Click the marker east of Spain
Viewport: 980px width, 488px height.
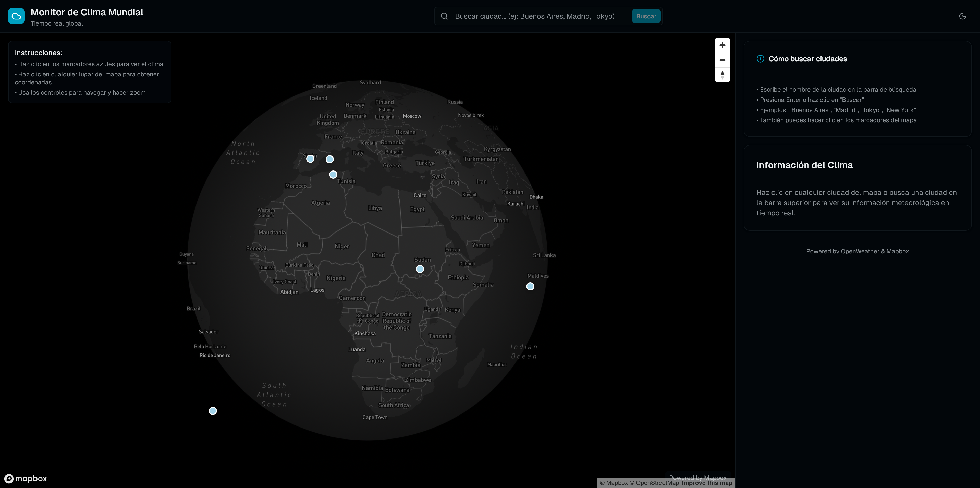[329, 159]
